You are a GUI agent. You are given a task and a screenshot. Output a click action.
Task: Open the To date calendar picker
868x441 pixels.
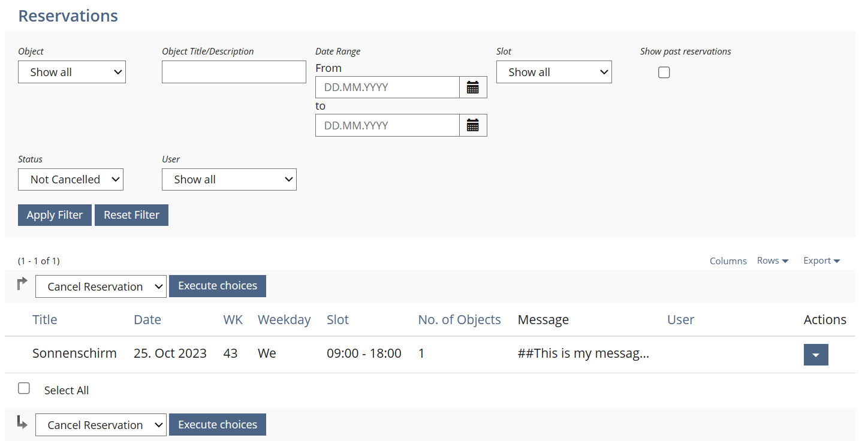(473, 125)
